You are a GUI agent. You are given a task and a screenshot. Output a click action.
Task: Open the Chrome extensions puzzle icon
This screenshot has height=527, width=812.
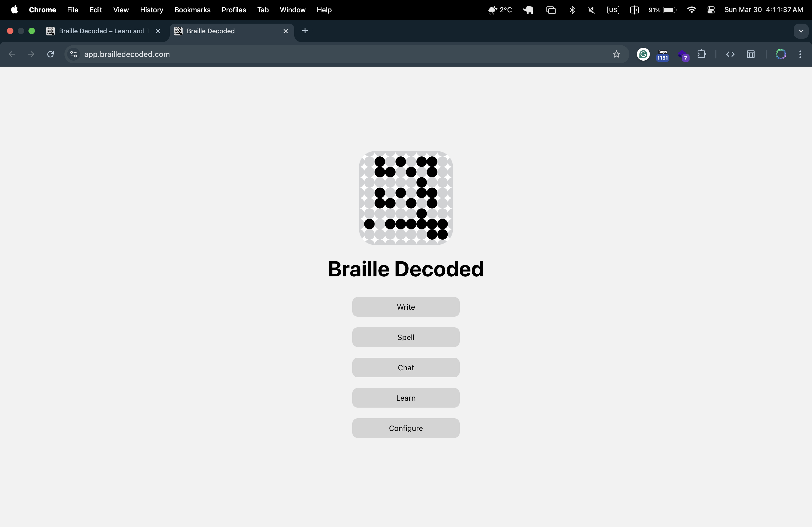point(701,54)
